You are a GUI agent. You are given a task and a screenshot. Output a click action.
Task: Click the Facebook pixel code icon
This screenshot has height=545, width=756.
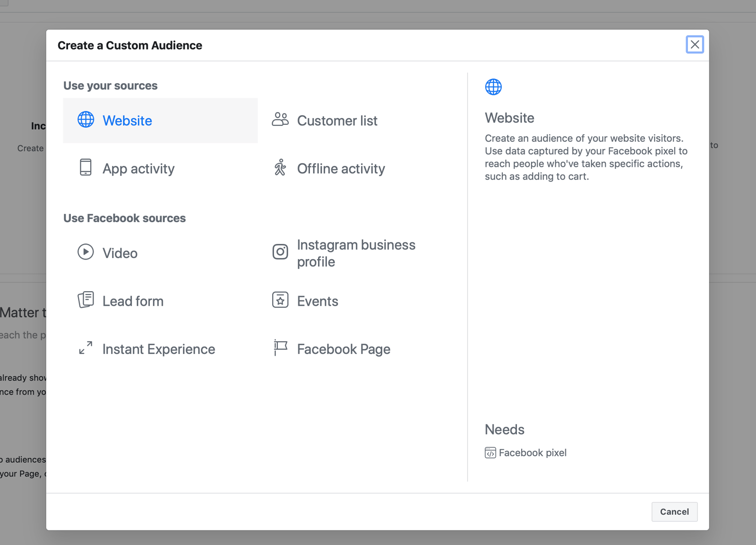point(490,453)
